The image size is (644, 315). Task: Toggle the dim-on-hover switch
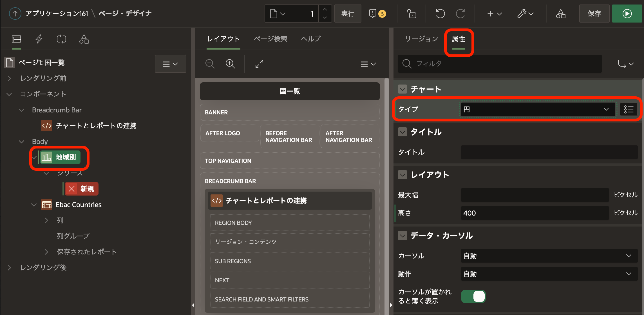pyautogui.click(x=473, y=296)
